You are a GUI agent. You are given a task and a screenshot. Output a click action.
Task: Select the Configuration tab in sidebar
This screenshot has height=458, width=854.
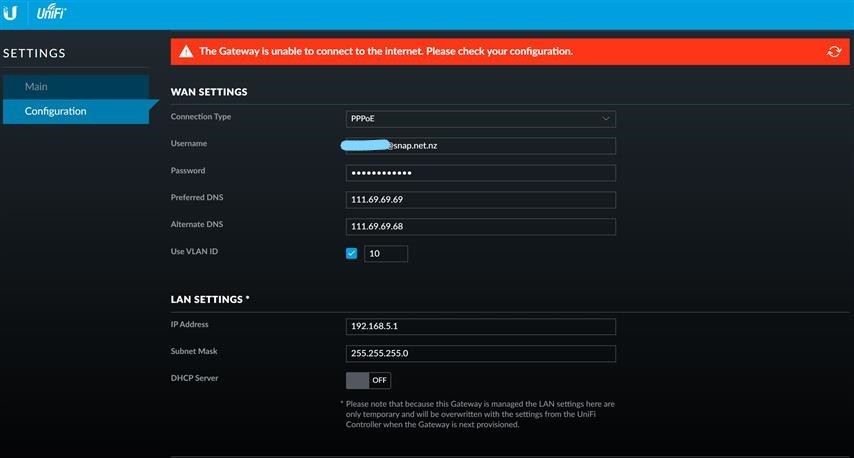coord(56,111)
